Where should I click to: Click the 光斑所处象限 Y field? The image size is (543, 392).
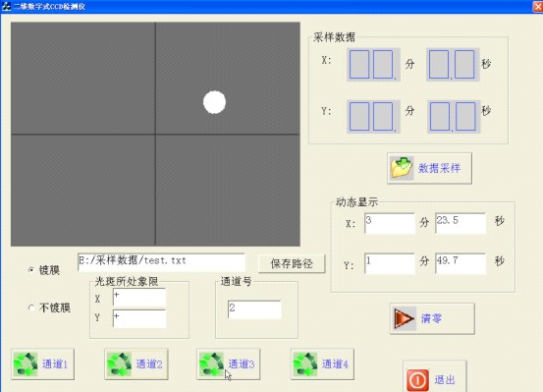(139, 318)
